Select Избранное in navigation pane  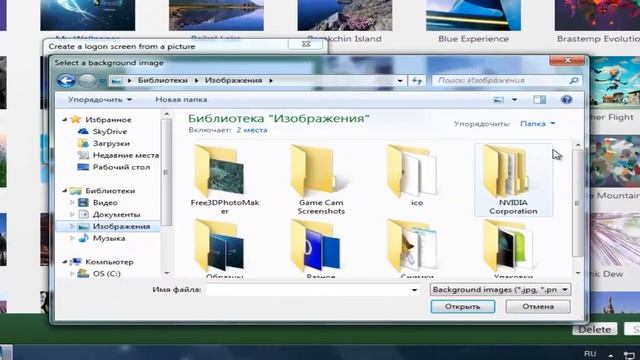click(108, 120)
